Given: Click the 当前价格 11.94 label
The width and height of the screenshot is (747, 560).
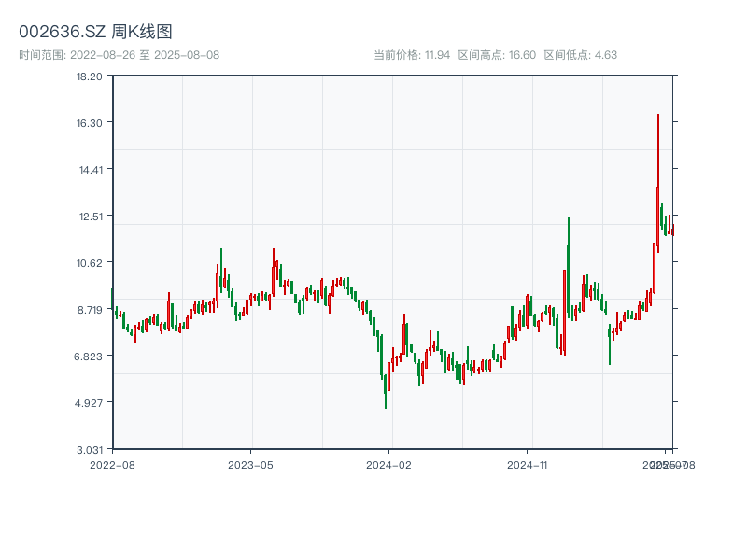Looking at the screenshot, I should (x=412, y=55).
